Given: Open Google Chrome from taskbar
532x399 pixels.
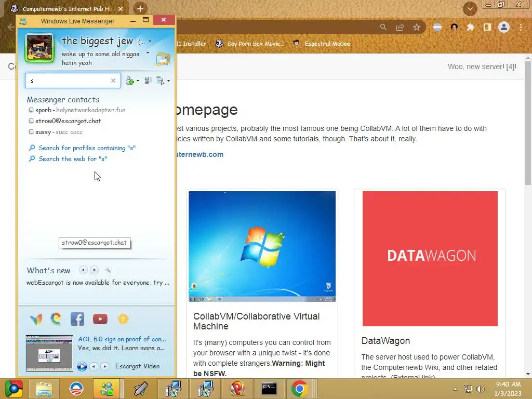Looking at the screenshot, I should tap(300, 389).
